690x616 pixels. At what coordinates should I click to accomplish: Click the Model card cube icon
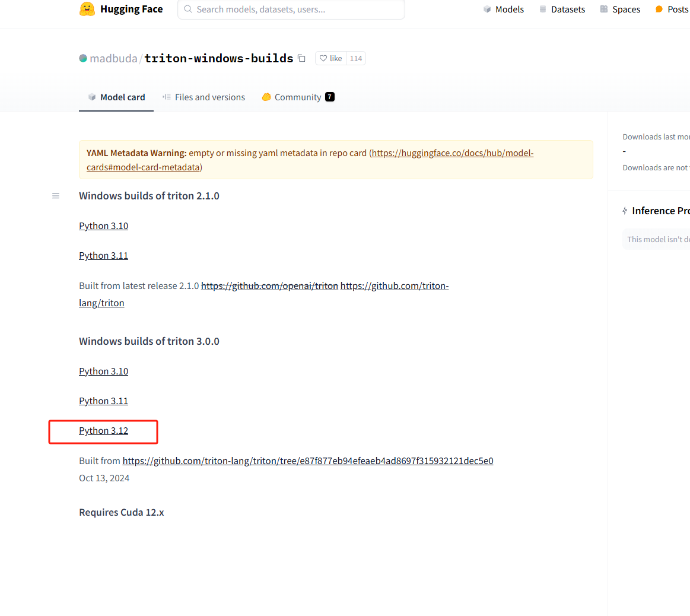(92, 97)
